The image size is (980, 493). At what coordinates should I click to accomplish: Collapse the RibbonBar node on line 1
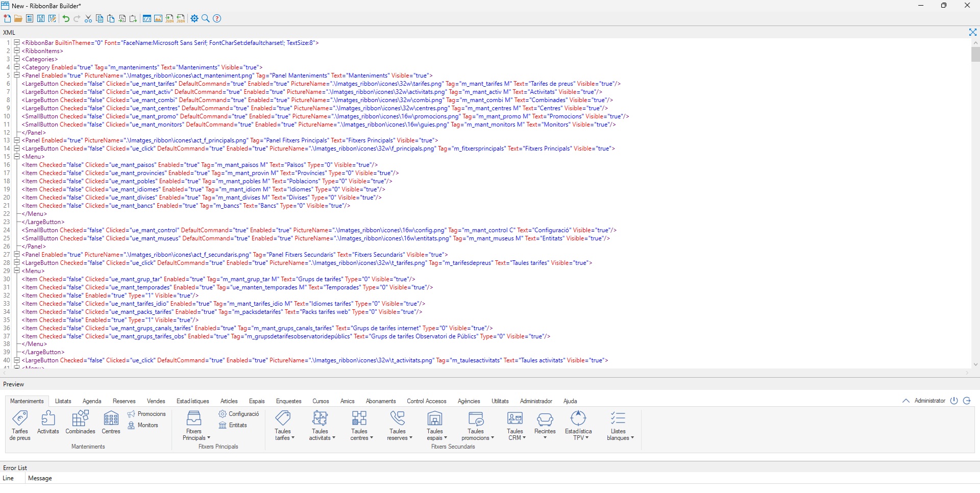click(x=16, y=43)
